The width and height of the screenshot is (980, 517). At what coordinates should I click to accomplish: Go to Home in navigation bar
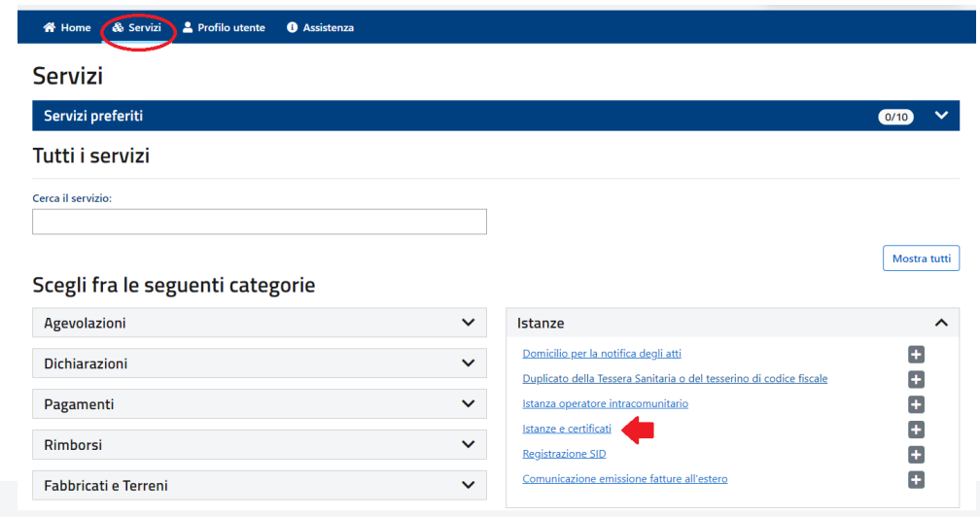[67, 27]
